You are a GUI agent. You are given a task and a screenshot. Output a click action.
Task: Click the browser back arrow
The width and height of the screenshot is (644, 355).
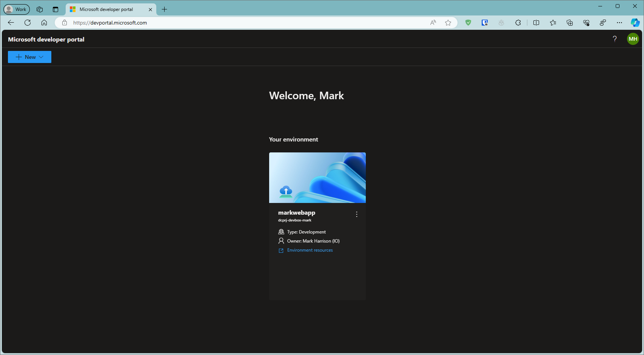11,23
